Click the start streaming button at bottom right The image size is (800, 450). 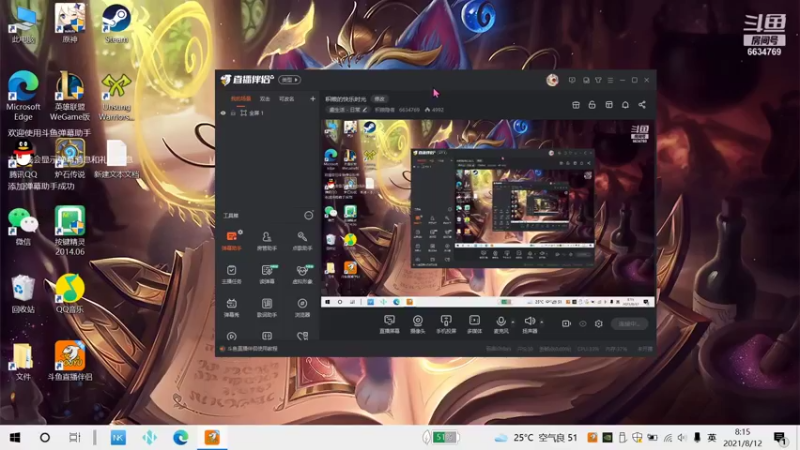click(x=629, y=323)
